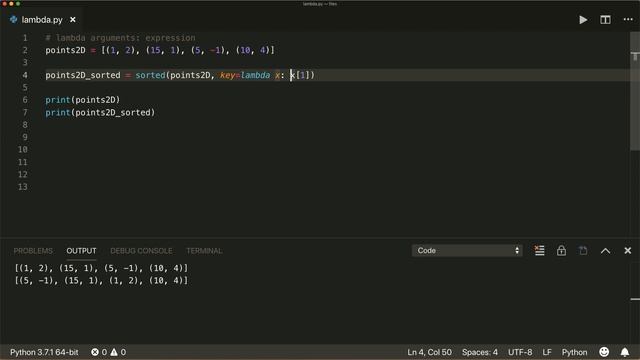Click the points2D list on line 2

pos(188,50)
